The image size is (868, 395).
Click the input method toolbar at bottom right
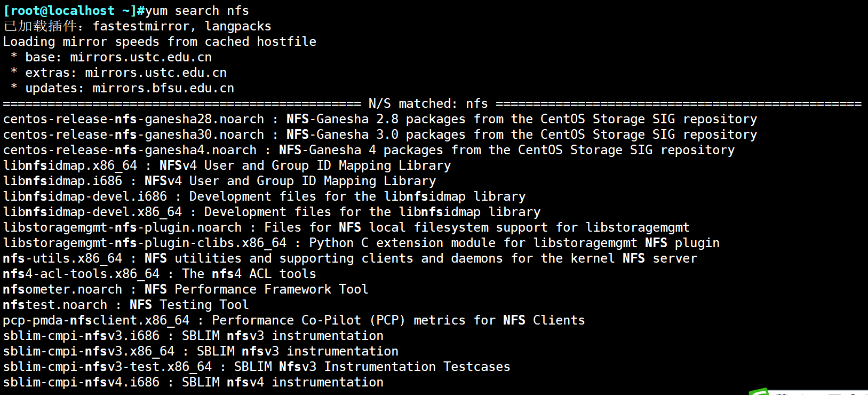pyautogui.click(x=816, y=393)
